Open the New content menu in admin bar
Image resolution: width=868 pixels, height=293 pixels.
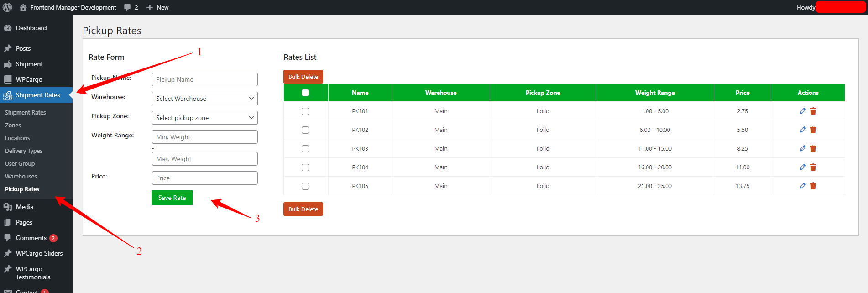[x=157, y=7]
